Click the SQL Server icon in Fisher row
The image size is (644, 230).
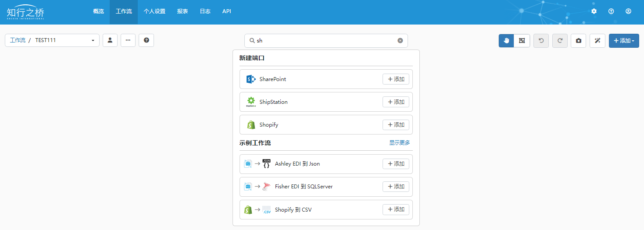pyautogui.click(x=266, y=187)
